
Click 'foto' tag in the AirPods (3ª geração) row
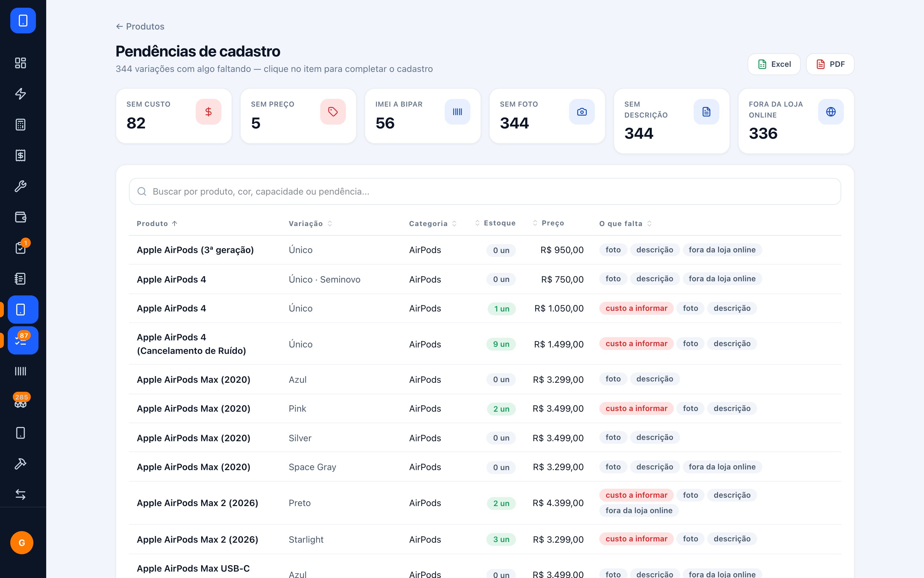[x=613, y=250]
